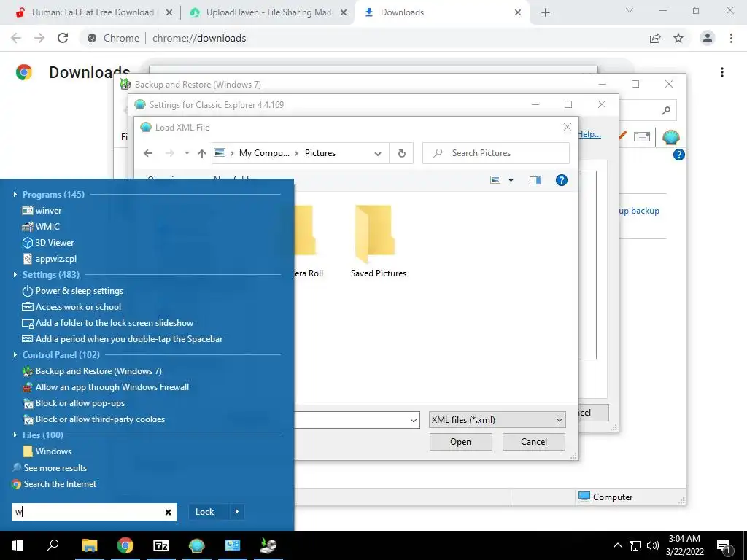Open 7-Zip from the taskbar
The height and width of the screenshot is (560, 747).
pyautogui.click(x=161, y=545)
